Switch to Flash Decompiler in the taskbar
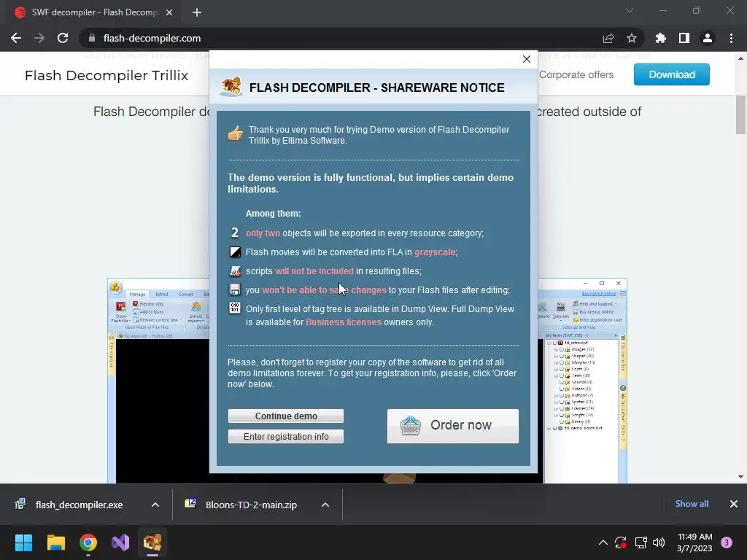The image size is (747, 560). (152, 542)
